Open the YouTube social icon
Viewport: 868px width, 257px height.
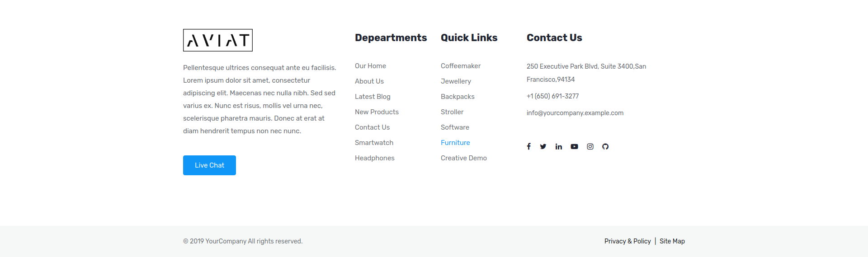pyautogui.click(x=574, y=146)
